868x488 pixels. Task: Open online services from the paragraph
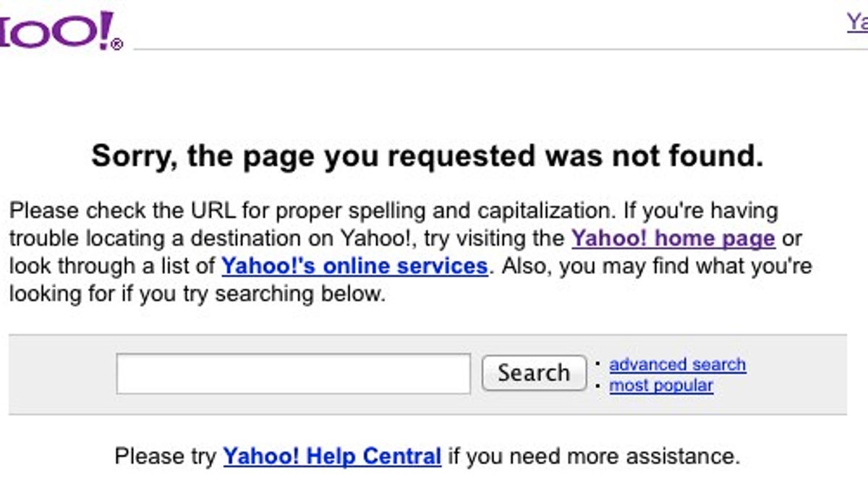356,266
